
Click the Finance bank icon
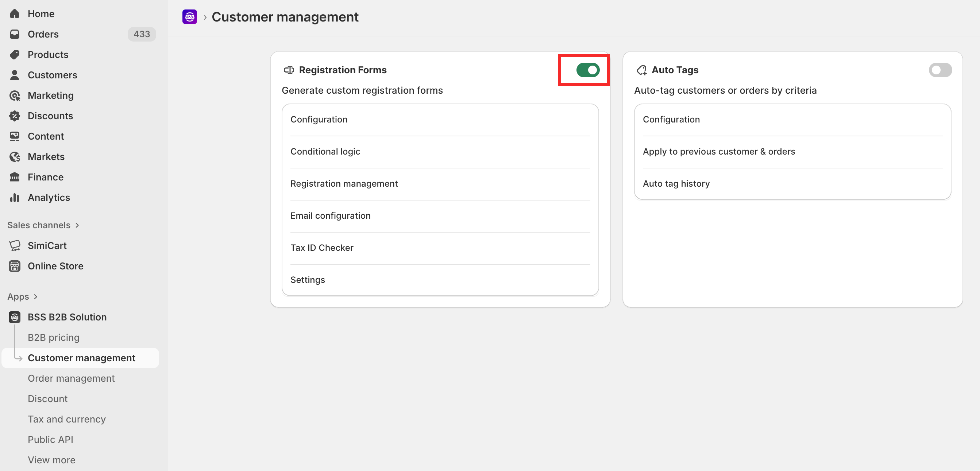[x=15, y=177]
